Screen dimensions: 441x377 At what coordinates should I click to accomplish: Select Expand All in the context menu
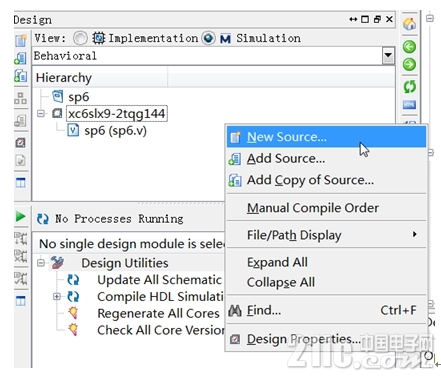click(x=326, y=262)
